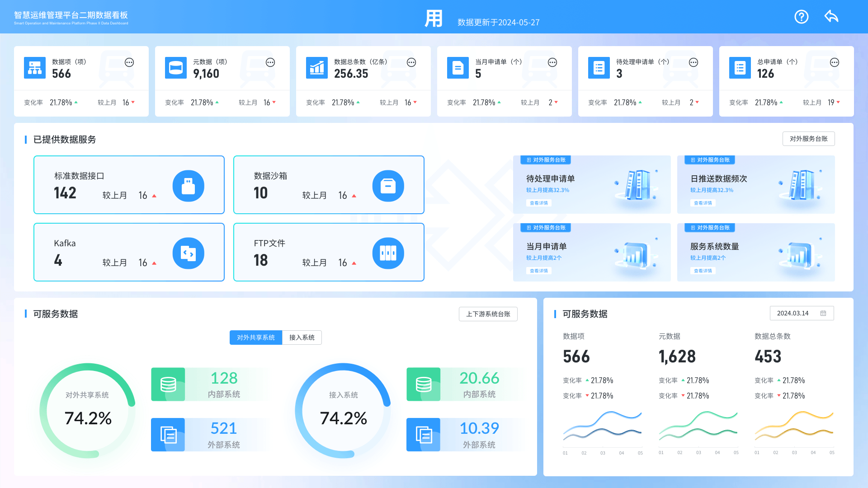The width and height of the screenshot is (868, 488).
Task: Open the FTP文件 service card
Action: (x=329, y=252)
